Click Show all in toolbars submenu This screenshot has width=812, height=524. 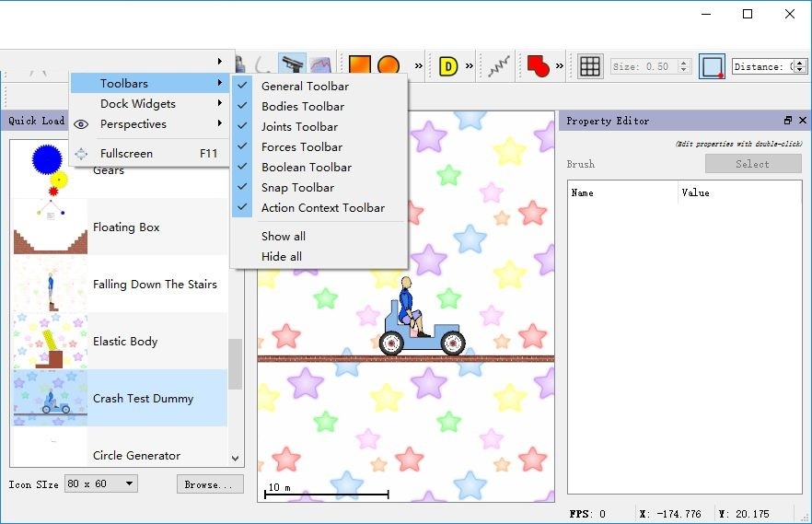click(x=284, y=237)
